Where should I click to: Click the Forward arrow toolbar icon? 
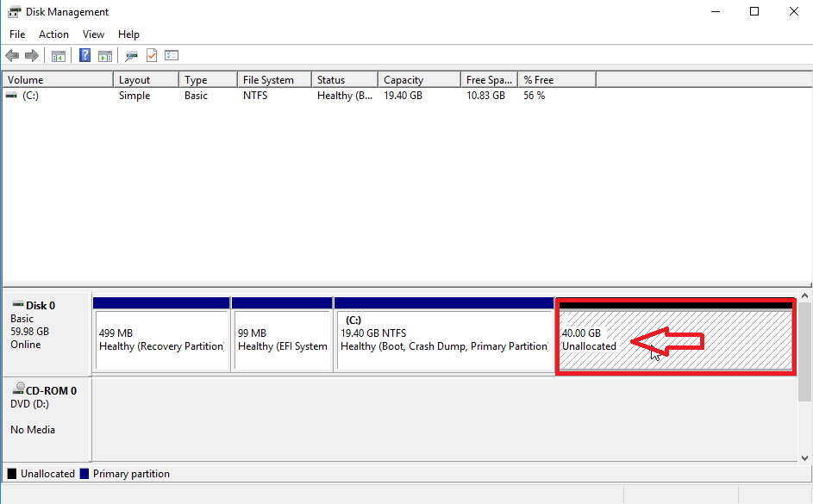(32, 55)
